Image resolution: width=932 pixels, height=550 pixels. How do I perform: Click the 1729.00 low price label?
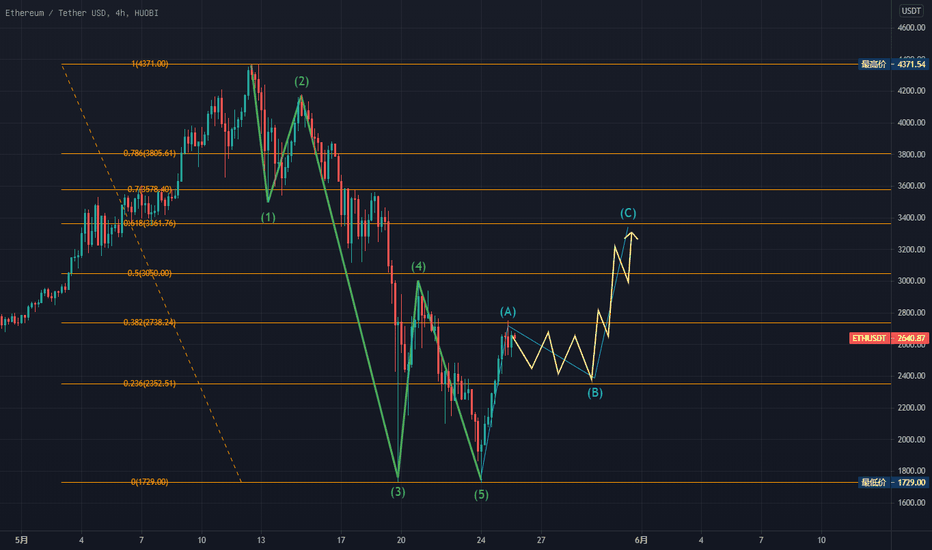(x=911, y=482)
